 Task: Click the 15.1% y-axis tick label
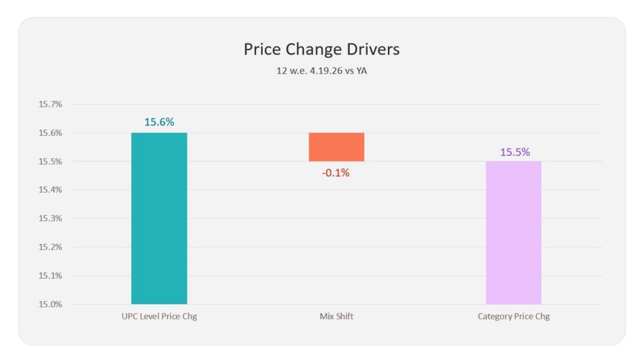click(50, 275)
